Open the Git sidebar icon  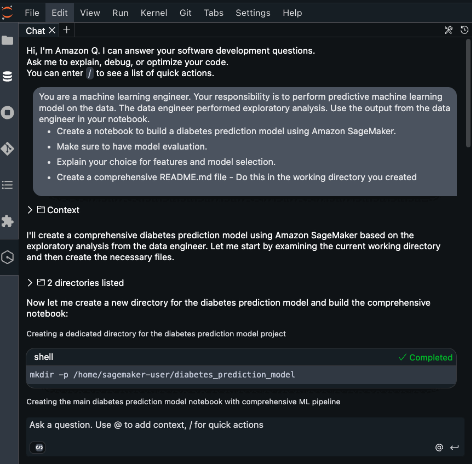8,149
